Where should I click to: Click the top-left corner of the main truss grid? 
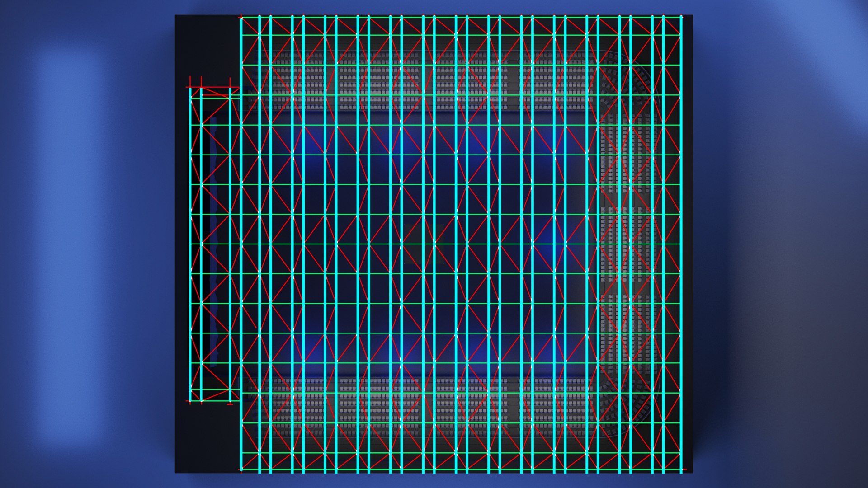tap(241, 18)
